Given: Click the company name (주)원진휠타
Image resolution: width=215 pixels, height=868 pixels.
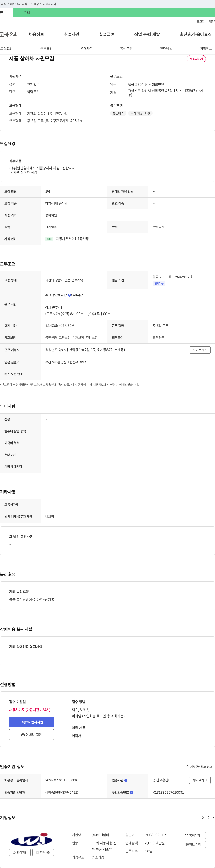Looking at the screenshot, I should pyautogui.click(x=100, y=835).
